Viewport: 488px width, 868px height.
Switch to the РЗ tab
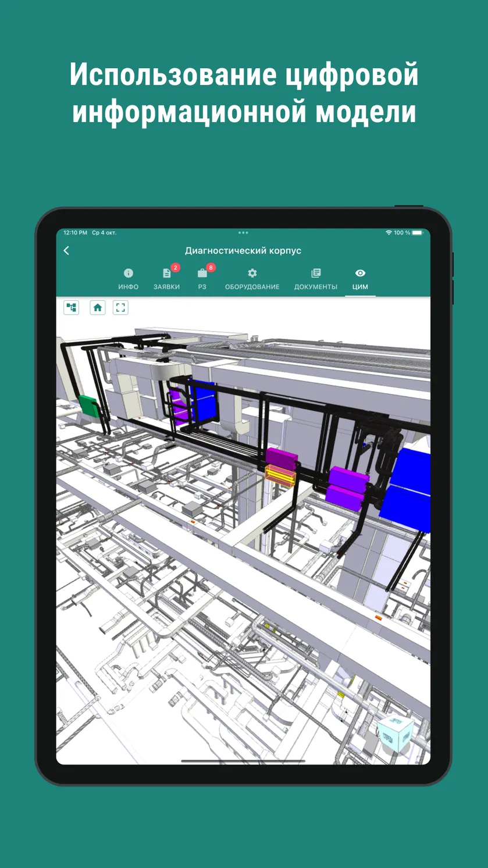tap(202, 279)
